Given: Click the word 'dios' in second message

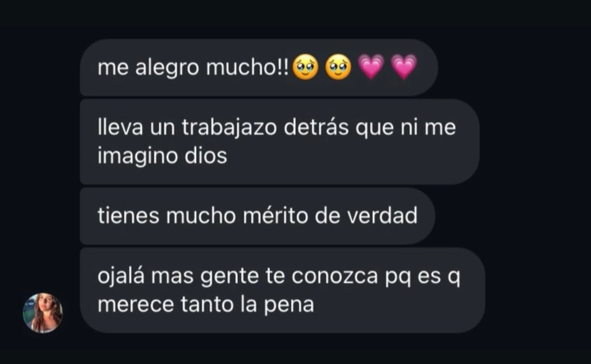Looking at the screenshot, I should coord(206,155).
